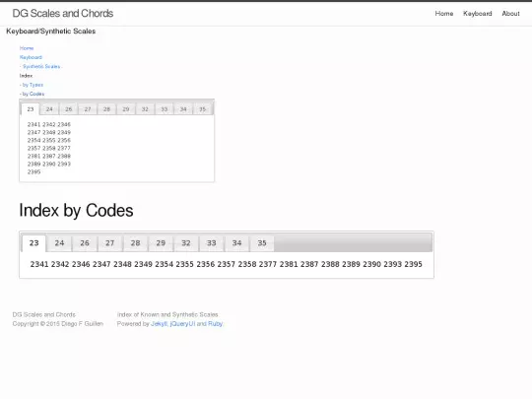Select tab 24 in the small tab panel
Screen dimensions: 532x399
click(49, 109)
